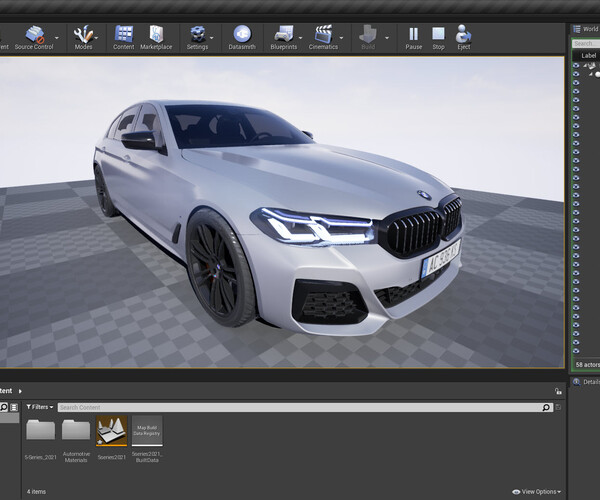The image size is (600, 500).
Task: Click the Search Content input field
Action: coord(305,407)
